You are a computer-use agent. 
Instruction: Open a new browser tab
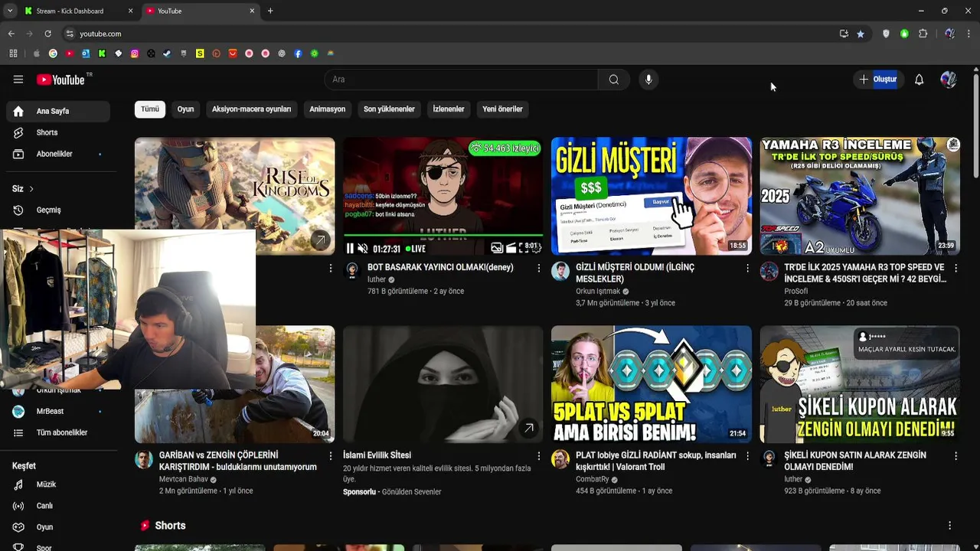(x=270, y=11)
